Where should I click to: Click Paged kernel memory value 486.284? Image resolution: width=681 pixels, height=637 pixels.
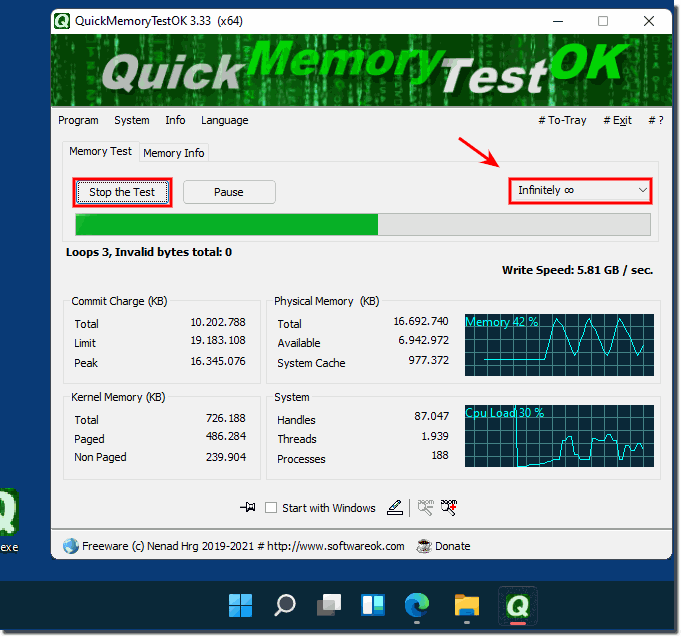tap(226, 436)
